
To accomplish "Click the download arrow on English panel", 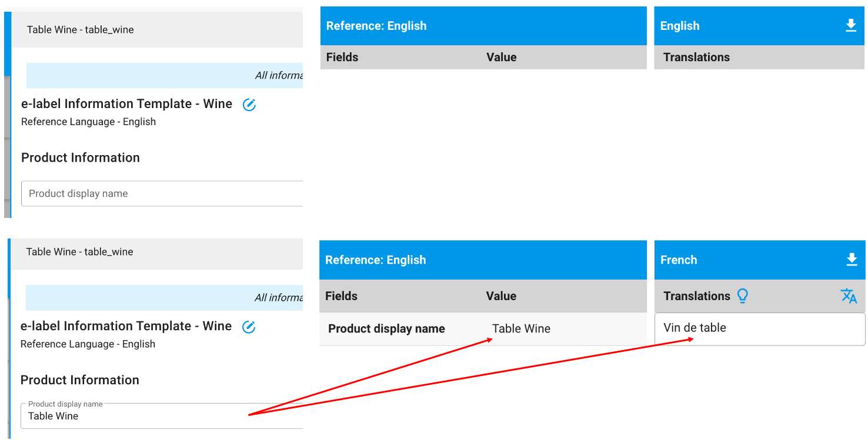I will point(850,25).
